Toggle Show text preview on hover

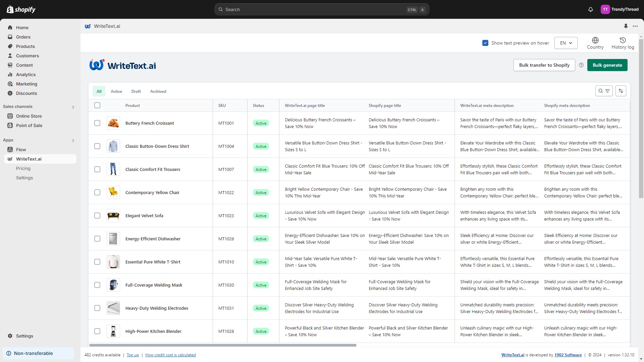coord(485,43)
